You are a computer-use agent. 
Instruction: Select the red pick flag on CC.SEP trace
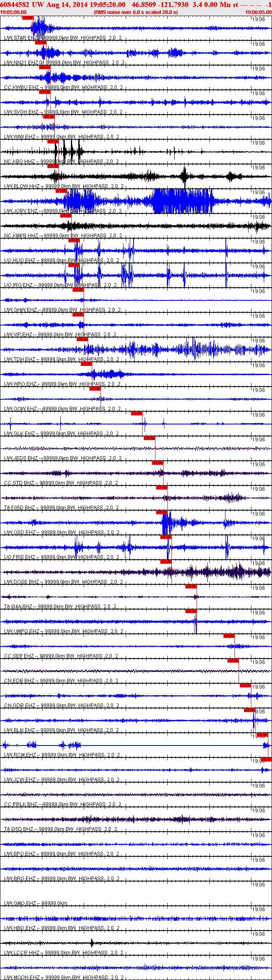(x=229, y=636)
